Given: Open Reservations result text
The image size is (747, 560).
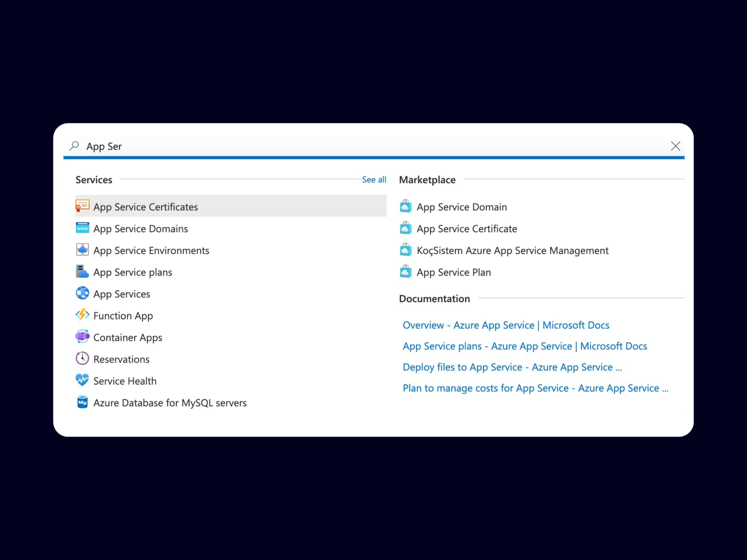Looking at the screenshot, I should pos(121,359).
